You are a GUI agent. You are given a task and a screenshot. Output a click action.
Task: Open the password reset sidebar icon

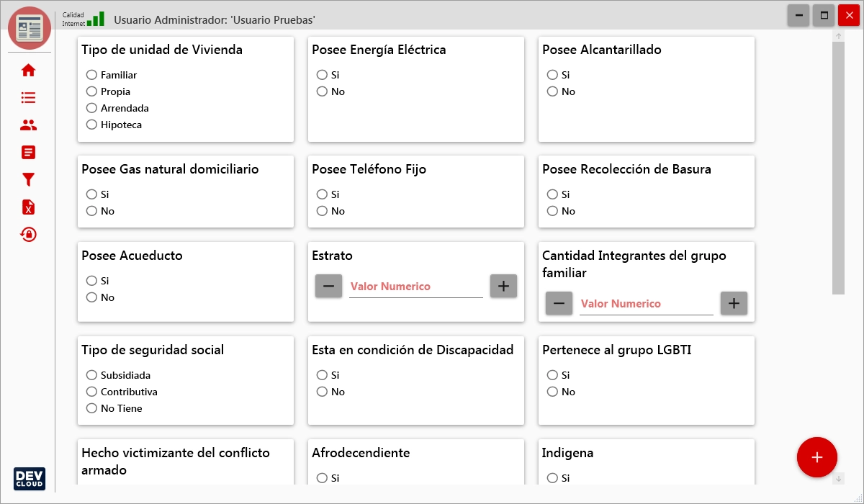(28, 234)
